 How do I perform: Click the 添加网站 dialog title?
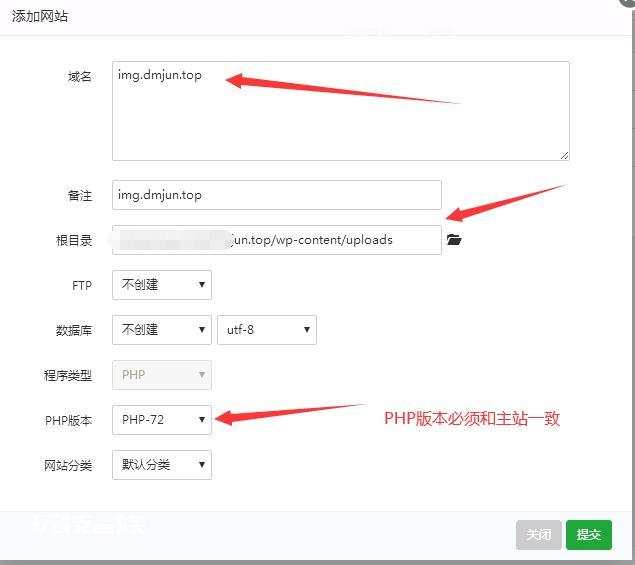click(40, 16)
